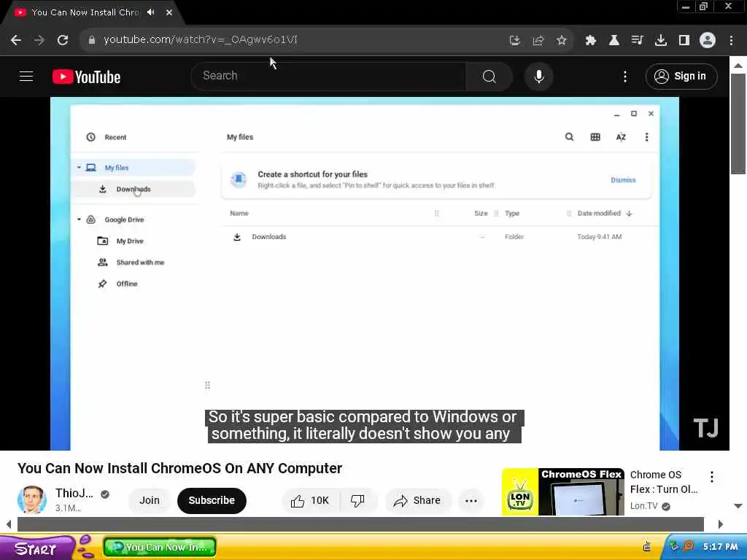The image size is (747, 560).
Task: Click the taskbar You Can Now In... button
Action: tap(160, 547)
